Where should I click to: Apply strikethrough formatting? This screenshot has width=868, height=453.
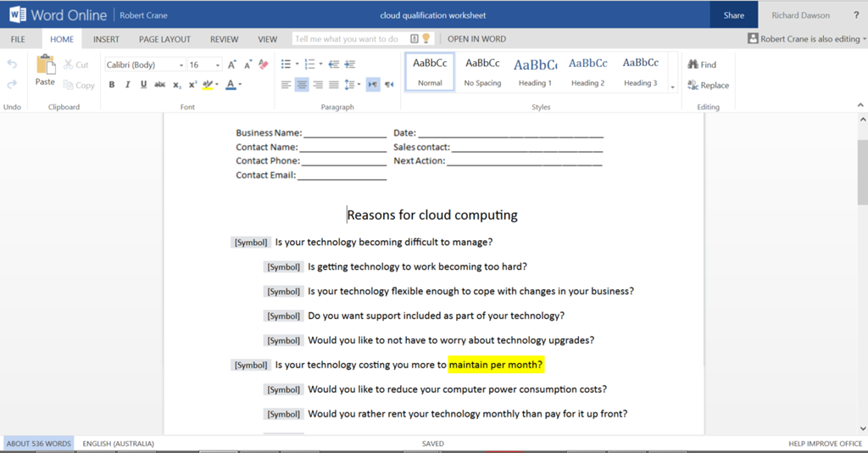coord(159,85)
